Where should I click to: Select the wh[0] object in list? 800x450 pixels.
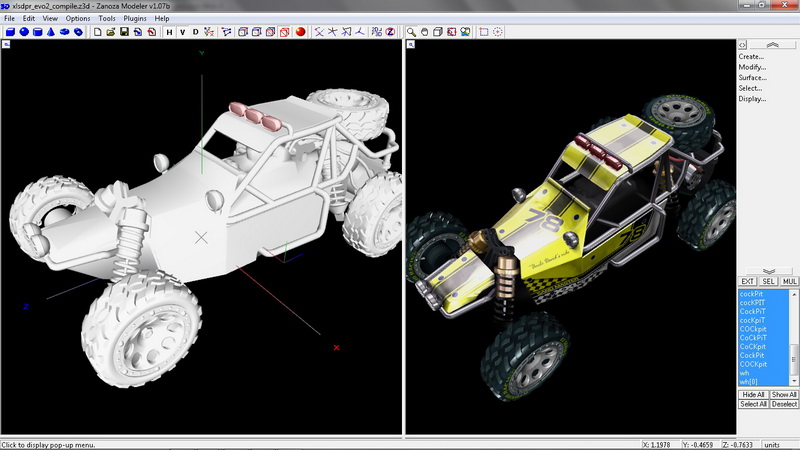[x=751, y=381]
